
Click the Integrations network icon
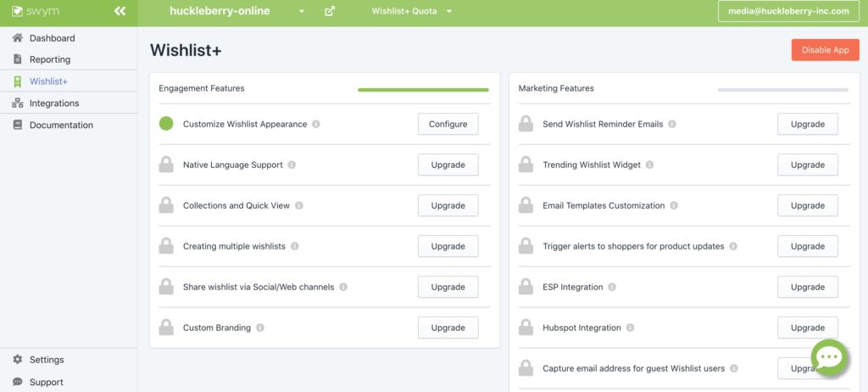pos(18,104)
